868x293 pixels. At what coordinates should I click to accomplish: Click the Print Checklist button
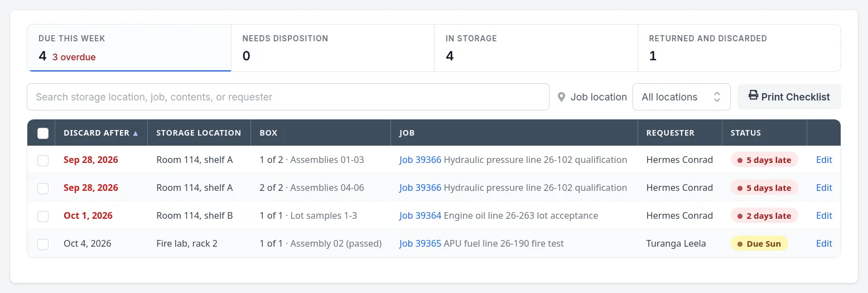coord(789,97)
